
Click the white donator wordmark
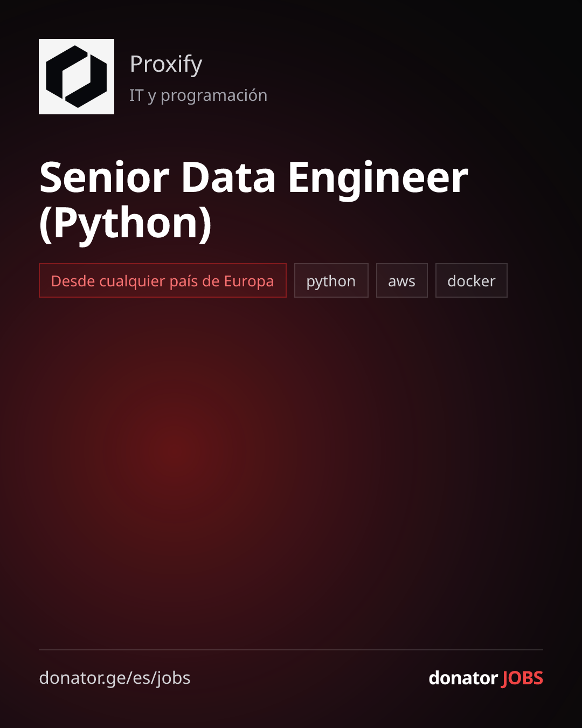pos(463,678)
